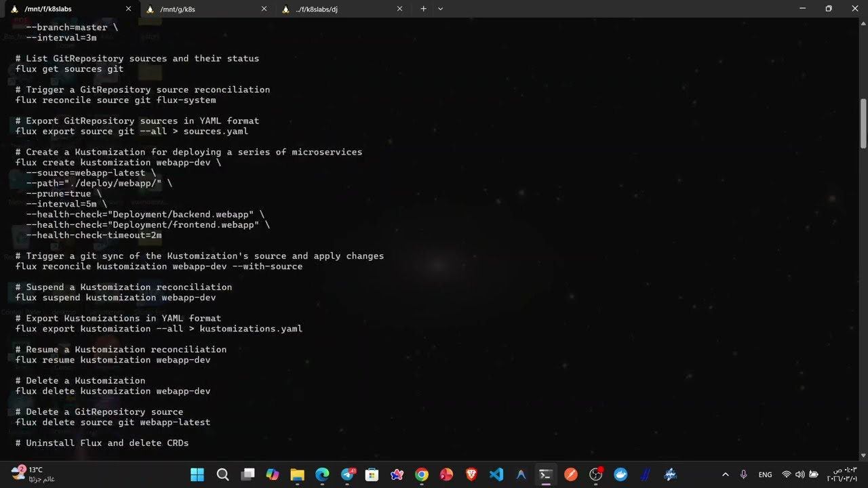Image resolution: width=868 pixels, height=488 pixels.
Task: Click the 'flux resume kustomization webapp-dev' line
Action: pyautogui.click(x=113, y=360)
